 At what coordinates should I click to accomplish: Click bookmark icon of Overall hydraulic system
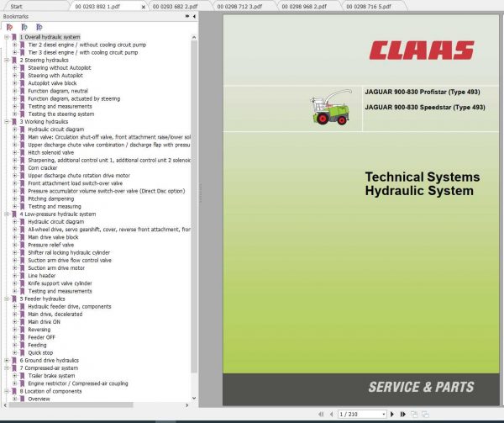(14, 37)
